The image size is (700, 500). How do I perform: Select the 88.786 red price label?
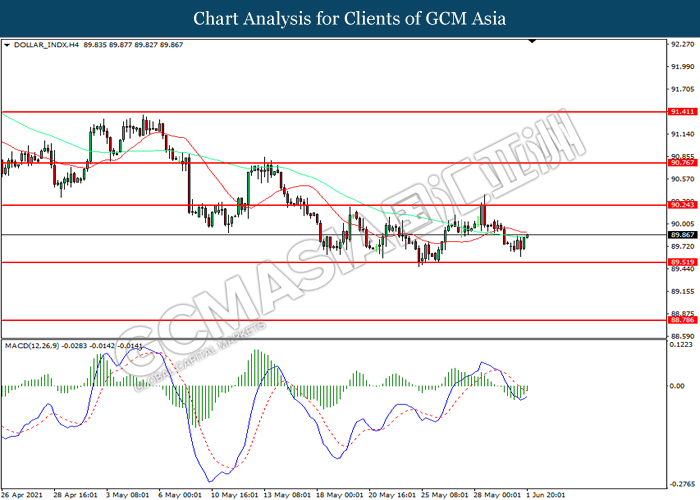coord(681,320)
